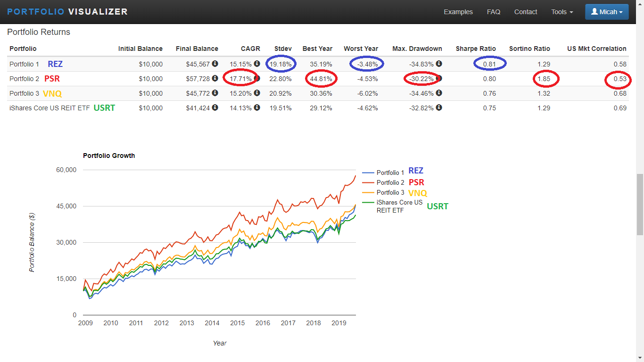644x362 pixels.
Task: Select Portfolio 2 legend entry in chart
Action: tap(383, 182)
